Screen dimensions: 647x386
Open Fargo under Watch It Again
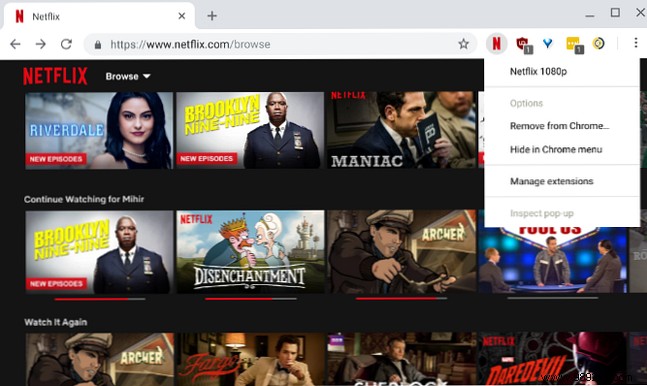250,359
